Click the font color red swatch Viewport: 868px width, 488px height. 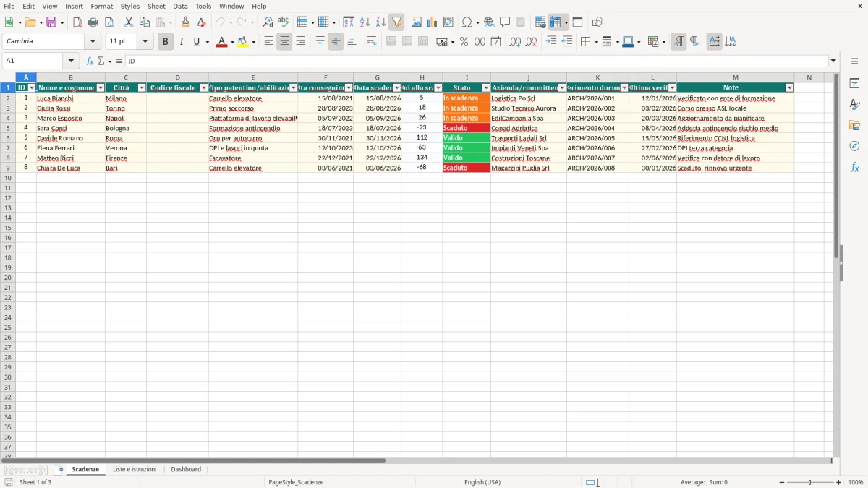(221, 42)
